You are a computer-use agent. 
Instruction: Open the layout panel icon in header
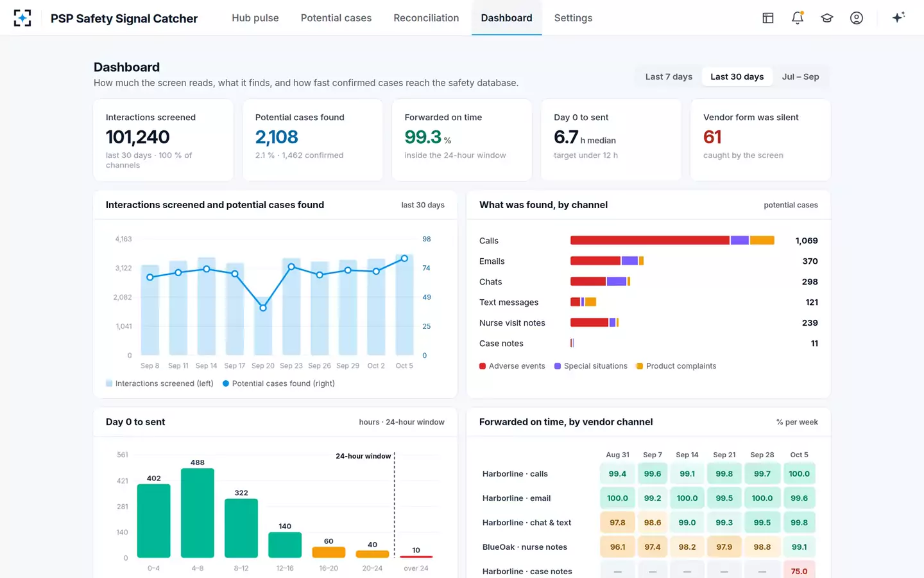tap(767, 18)
